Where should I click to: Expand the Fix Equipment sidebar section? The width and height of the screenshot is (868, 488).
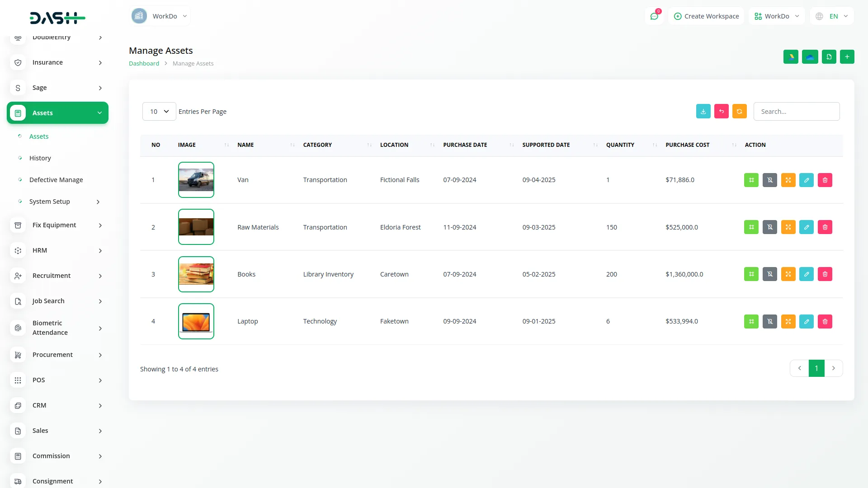point(57,225)
